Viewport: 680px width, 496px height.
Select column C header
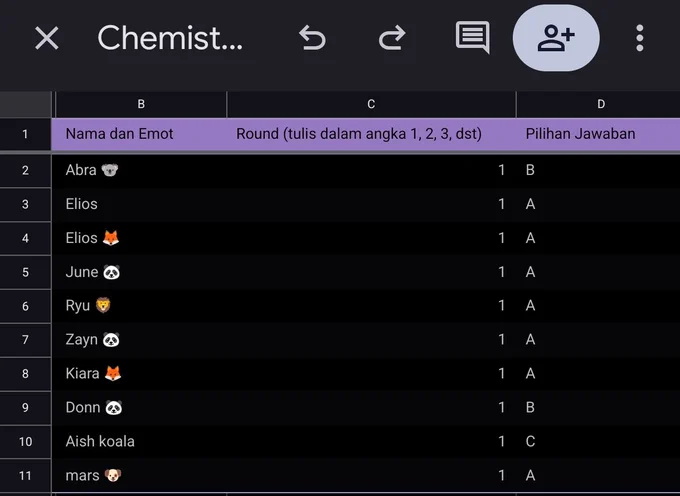[x=371, y=104]
